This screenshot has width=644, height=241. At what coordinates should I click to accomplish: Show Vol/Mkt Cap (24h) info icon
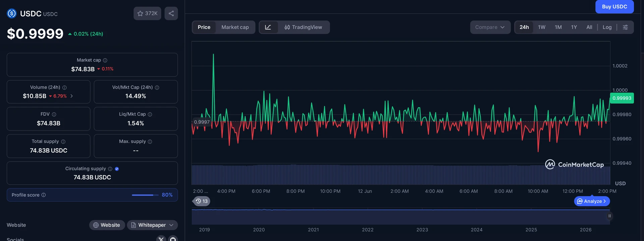pyautogui.click(x=157, y=87)
